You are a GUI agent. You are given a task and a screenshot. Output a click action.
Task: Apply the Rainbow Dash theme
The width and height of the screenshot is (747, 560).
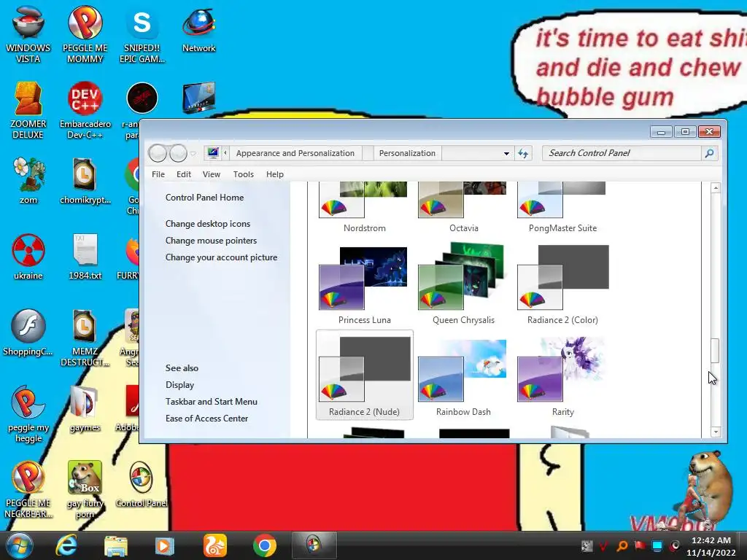pyautogui.click(x=463, y=376)
